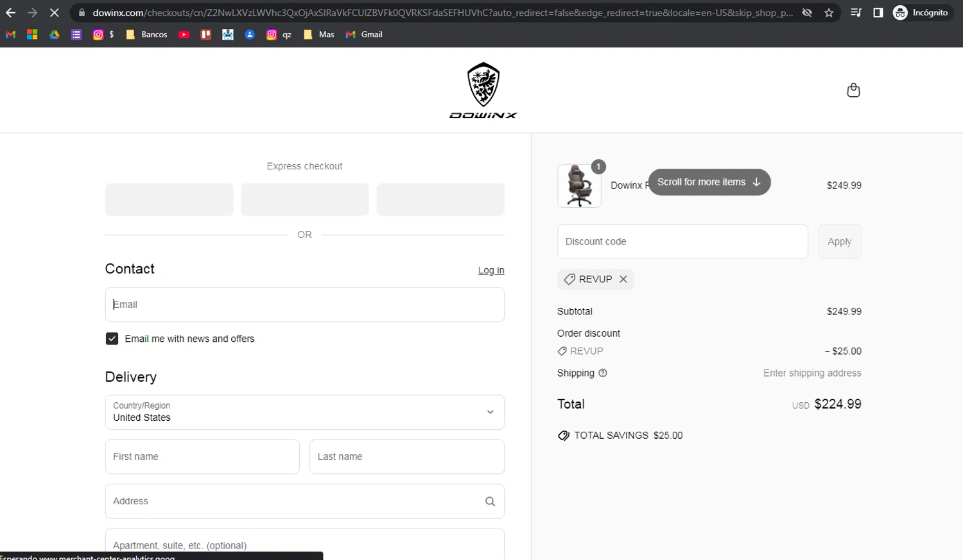Focus the Email input field
Screen dimensions: 963x560
(305, 305)
